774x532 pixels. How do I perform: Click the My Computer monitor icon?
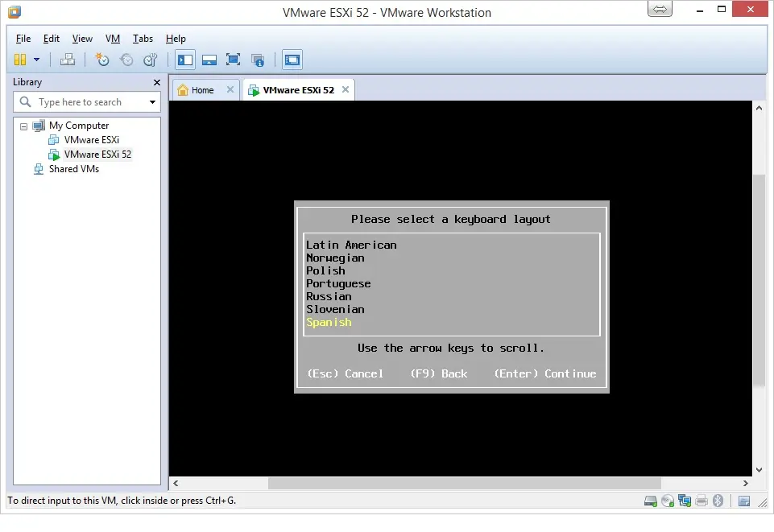39,126
